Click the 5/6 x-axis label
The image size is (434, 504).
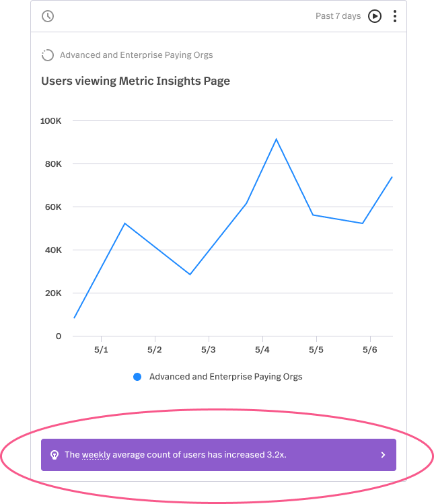(369, 350)
